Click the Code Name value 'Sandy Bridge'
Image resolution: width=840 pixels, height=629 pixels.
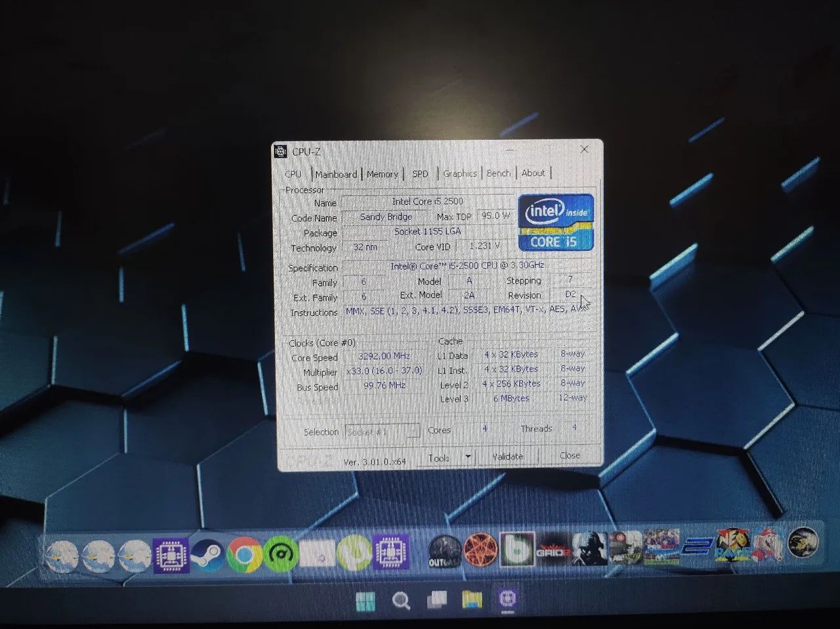pyautogui.click(x=386, y=217)
